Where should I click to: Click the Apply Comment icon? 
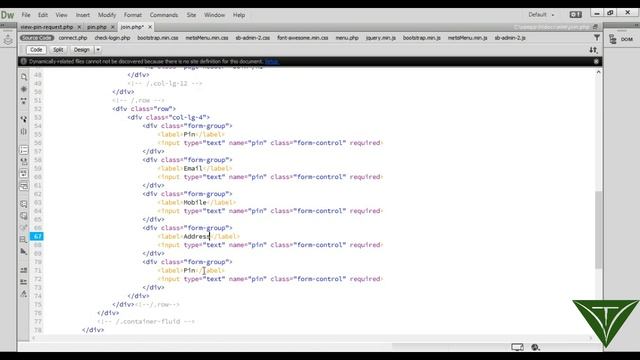coord(24,204)
